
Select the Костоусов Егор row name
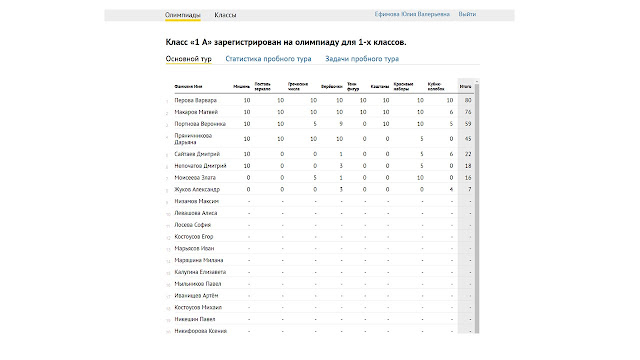click(193, 237)
